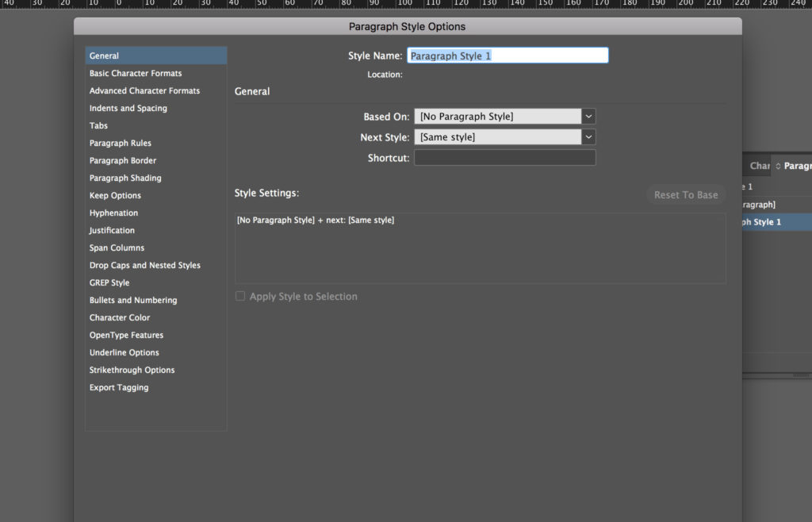Select Character Color settings

[x=120, y=317]
